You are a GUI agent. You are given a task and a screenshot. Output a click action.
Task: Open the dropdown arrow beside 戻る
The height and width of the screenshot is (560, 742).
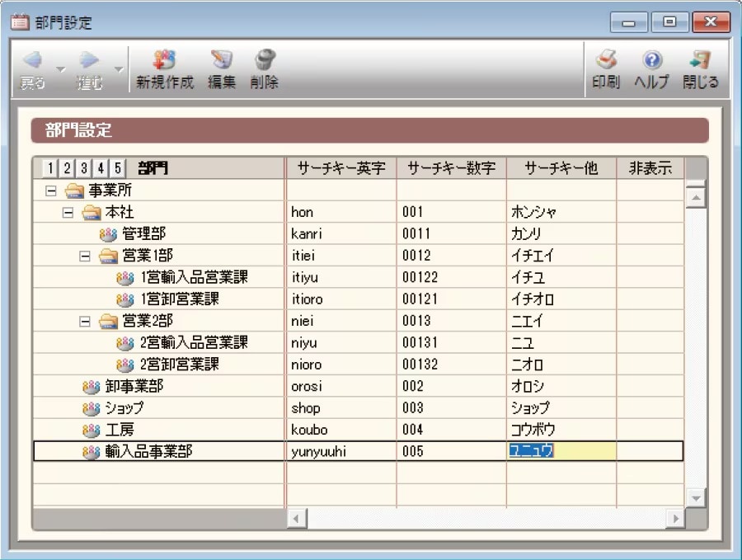click(60, 69)
